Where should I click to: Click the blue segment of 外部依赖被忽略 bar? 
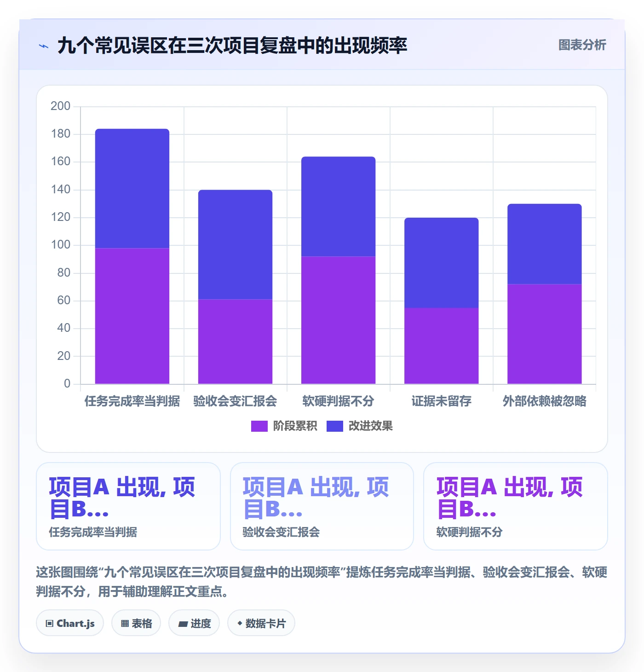[544, 244]
